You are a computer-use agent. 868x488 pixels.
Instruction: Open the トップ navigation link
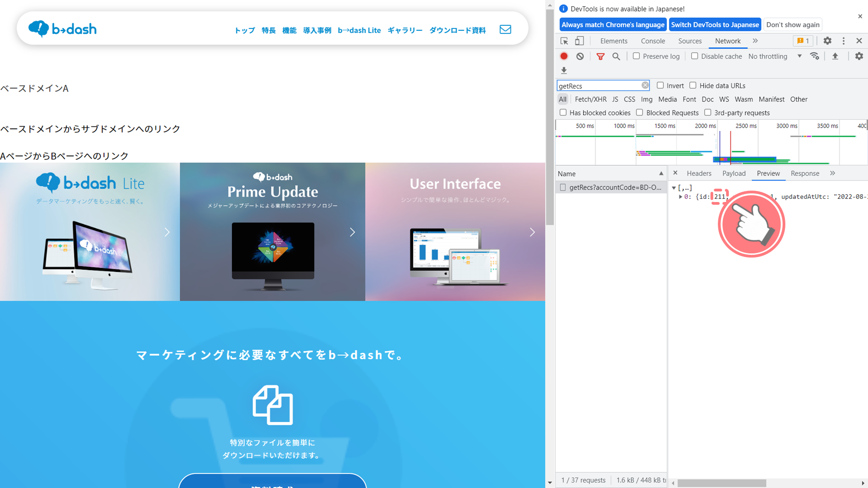244,30
